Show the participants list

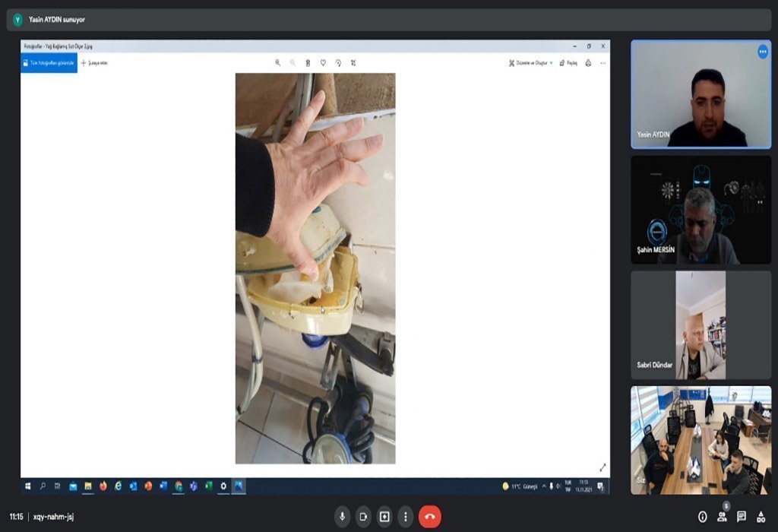point(722,517)
